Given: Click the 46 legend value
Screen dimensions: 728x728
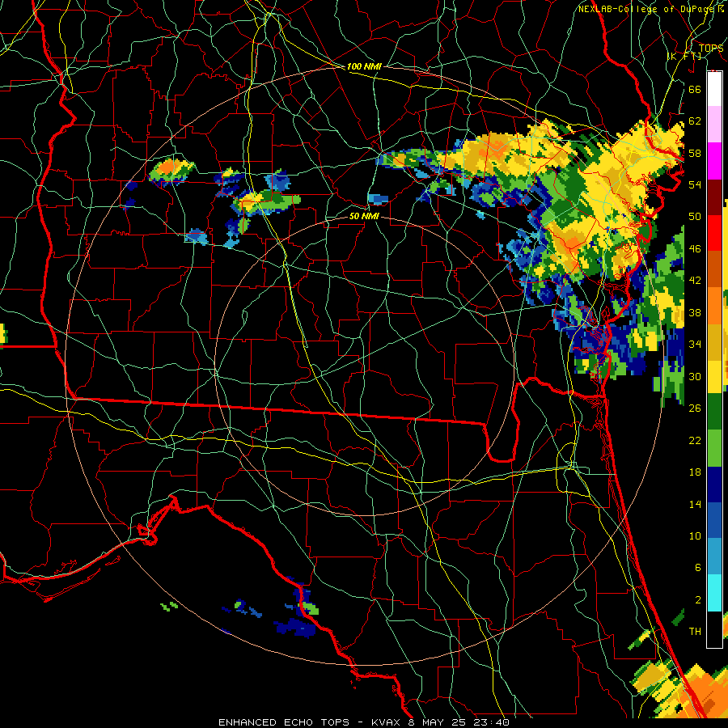Looking at the screenshot, I should click(x=695, y=249).
